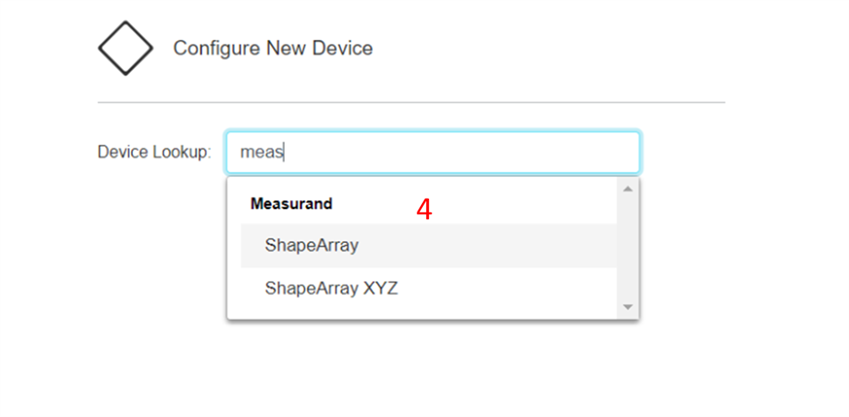The width and height of the screenshot is (849, 417).
Task: Click the scroll-up arrow in the dropdown list
Action: click(x=628, y=189)
